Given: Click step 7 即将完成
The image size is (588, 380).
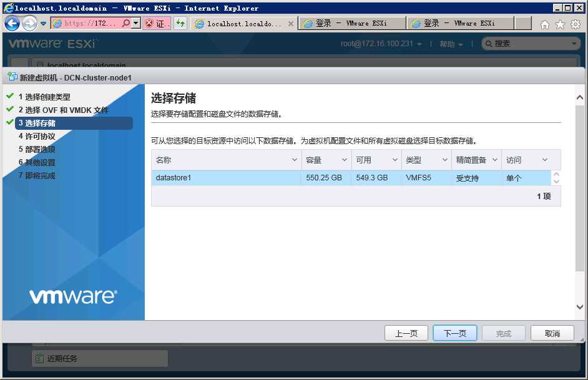Looking at the screenshot, I should [37, 176].
